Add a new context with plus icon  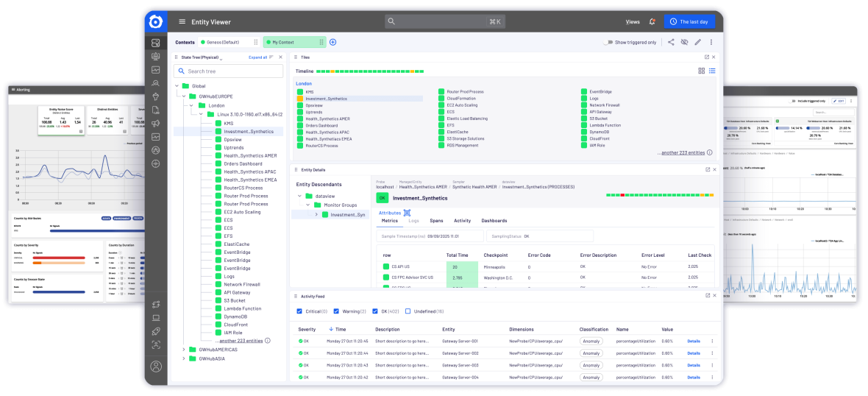pyautogui.click(x=332, y=42)
